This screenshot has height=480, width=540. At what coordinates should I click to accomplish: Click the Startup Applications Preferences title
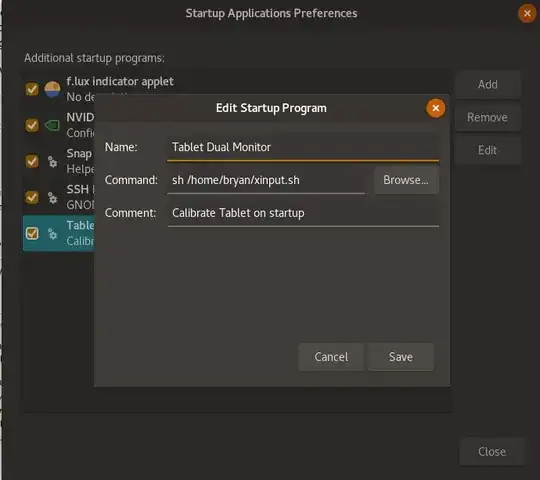(x=271, y=13)
